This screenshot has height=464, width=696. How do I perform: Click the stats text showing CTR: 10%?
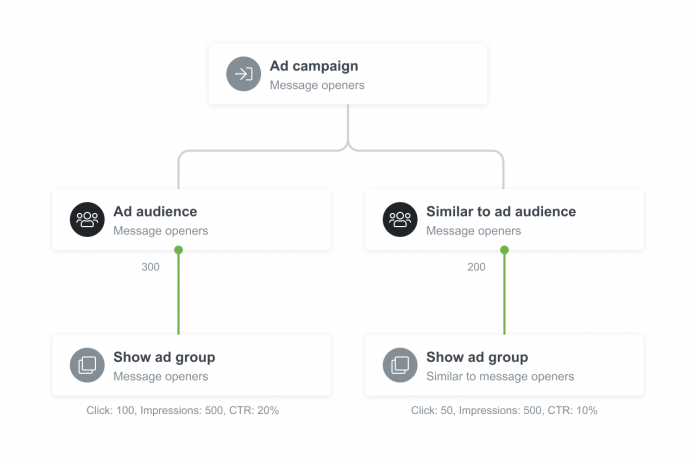[x=504, y=410]
